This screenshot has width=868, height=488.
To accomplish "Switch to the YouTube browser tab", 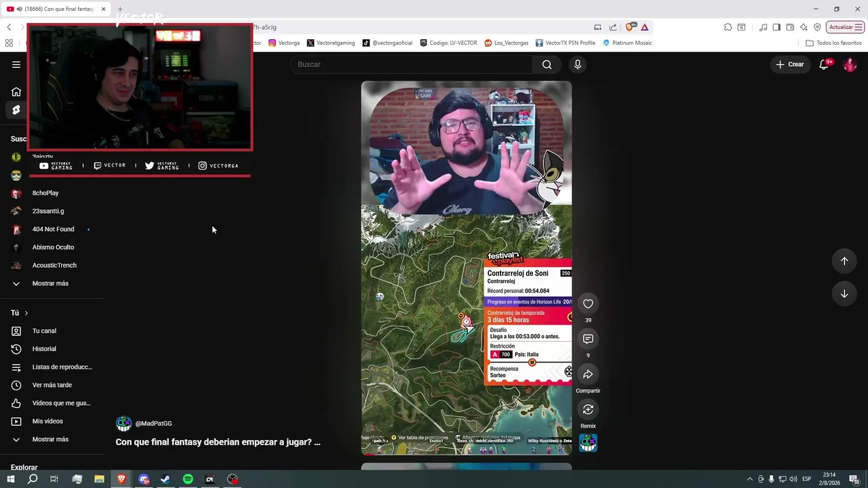I will click(x=56, y=9).
